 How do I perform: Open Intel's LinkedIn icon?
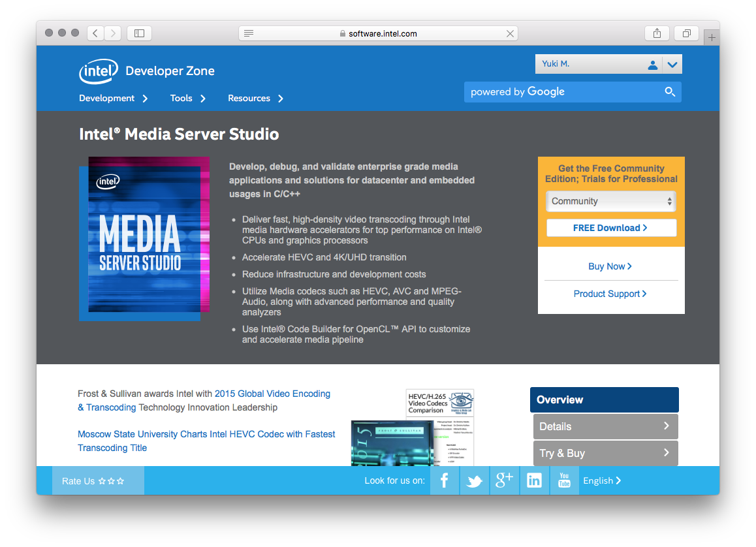[534, 480]
